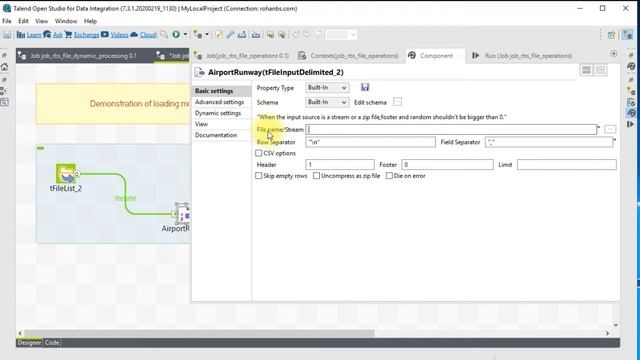Collapse the subjob with the minus toggle
Screen dimensions: 640x360
pyautogui.click(x=40, y=148)
